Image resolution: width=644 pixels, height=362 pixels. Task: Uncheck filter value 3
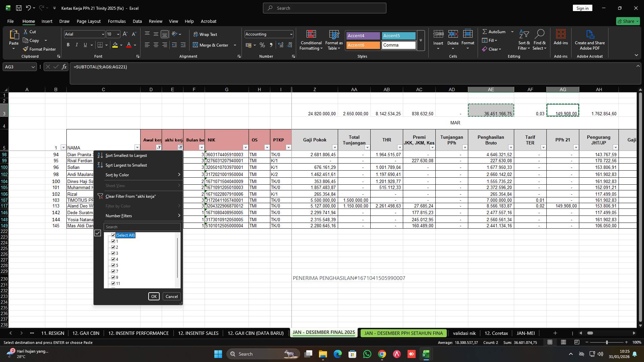pyautogui.click(x=113, y=253)
